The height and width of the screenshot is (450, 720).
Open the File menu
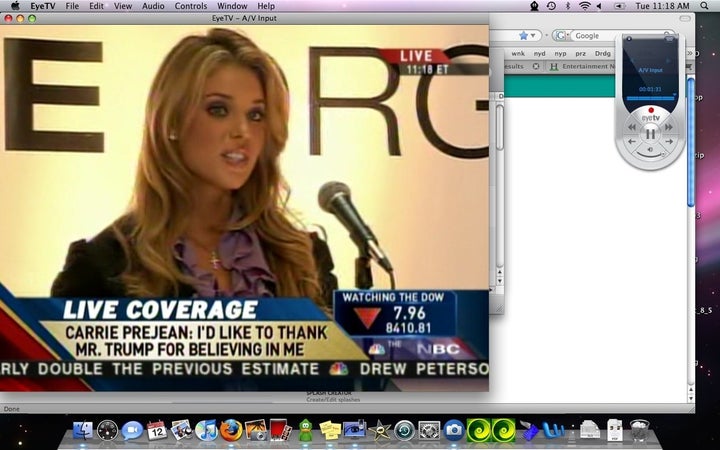click(x=72, y=6)
